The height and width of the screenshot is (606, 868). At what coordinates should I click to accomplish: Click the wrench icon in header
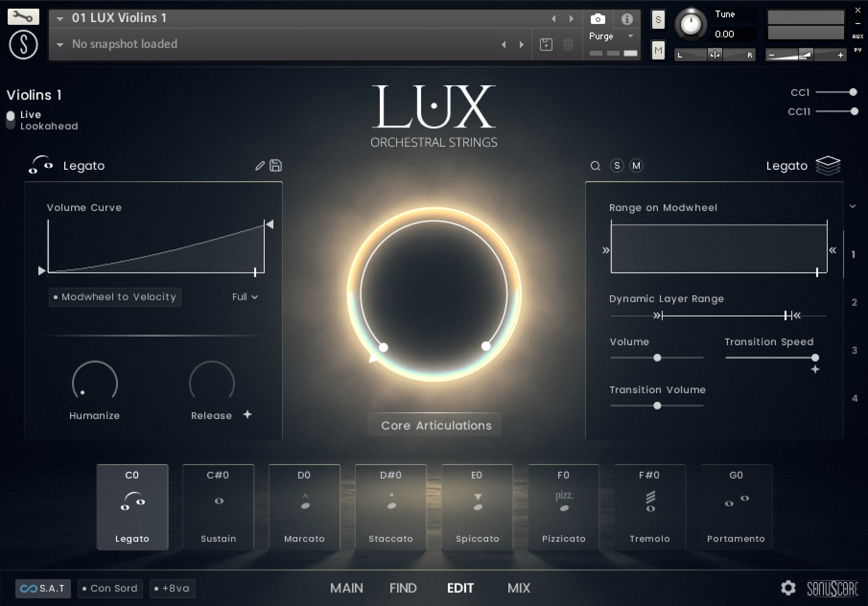[x=23, y=17]
